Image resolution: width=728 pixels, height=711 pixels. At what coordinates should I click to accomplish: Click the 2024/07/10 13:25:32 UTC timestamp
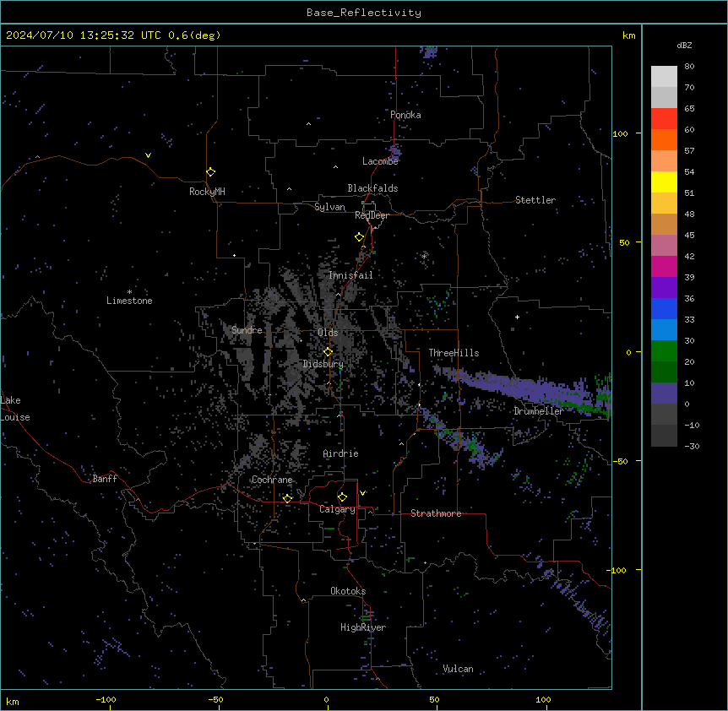point(84,35)
